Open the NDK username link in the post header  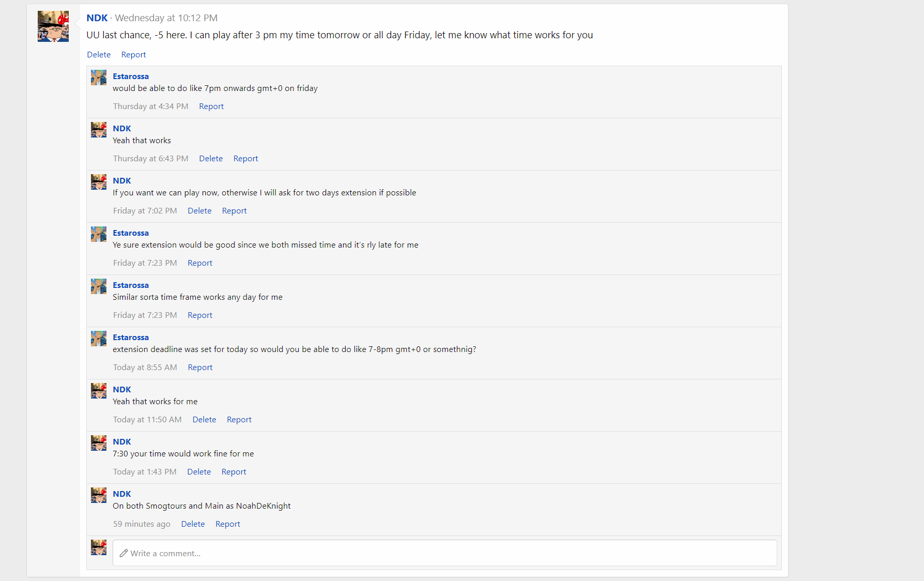pyautogui.click(x=97, y=18)
